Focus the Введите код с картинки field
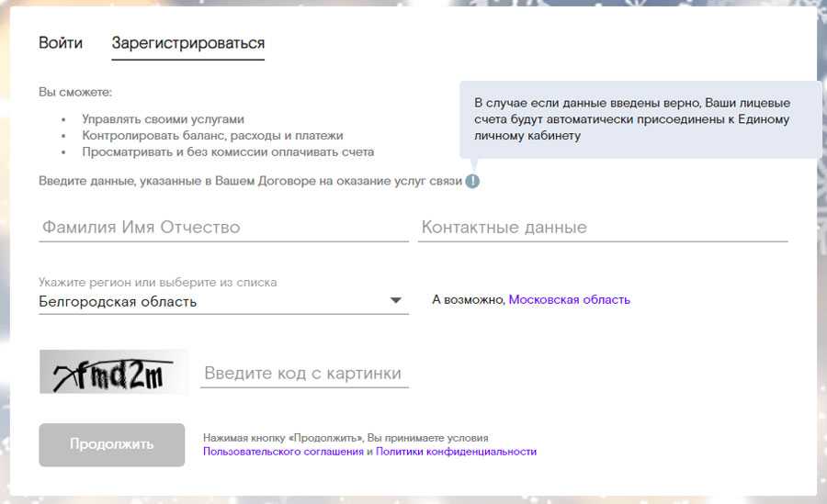 click(x=304, y=374)
